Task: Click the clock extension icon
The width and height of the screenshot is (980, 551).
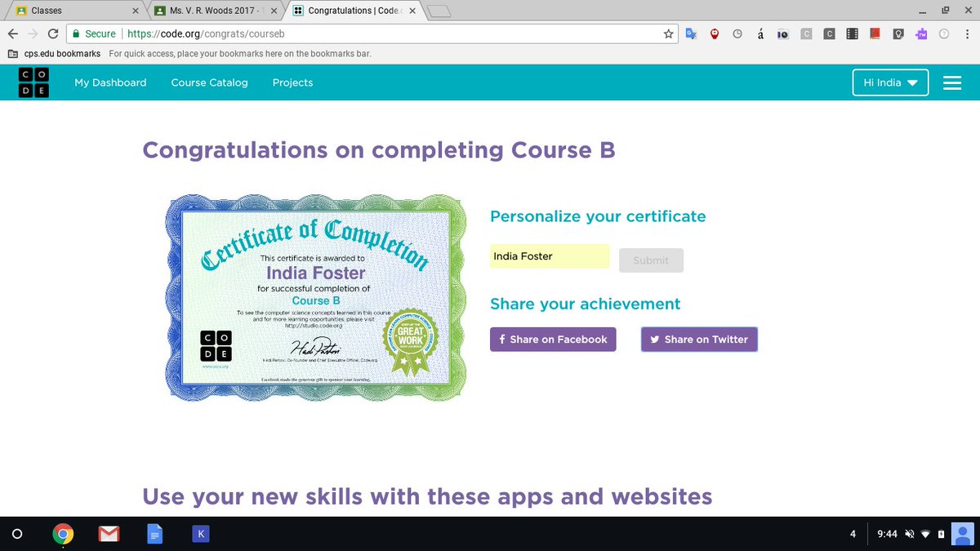Action: pyautogui.click(x=737, y=33)
